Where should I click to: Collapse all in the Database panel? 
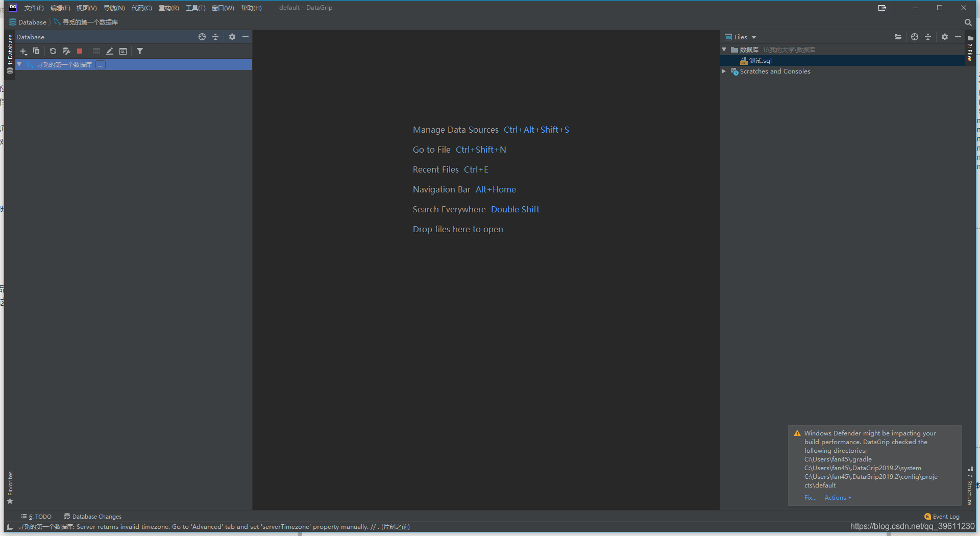pyautogui.click(x=215, y=37)
